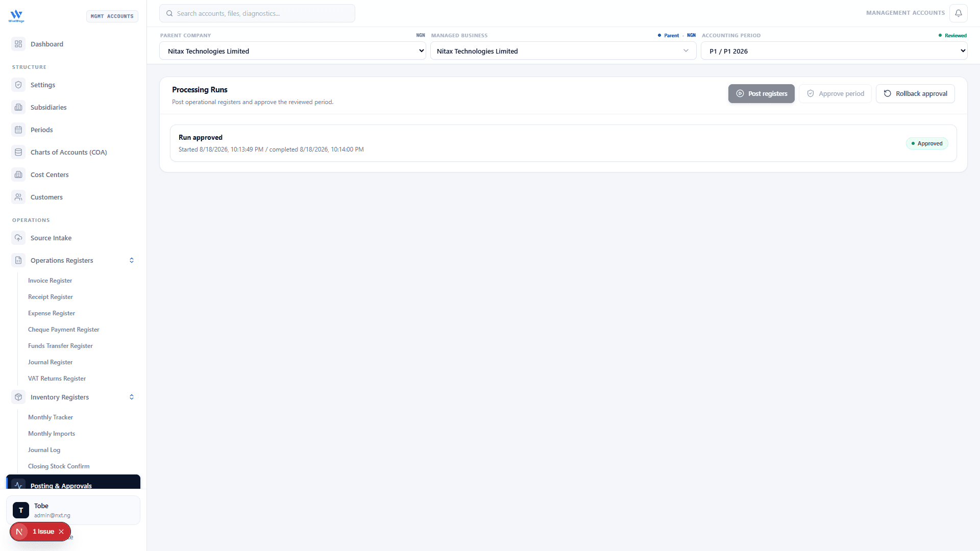The width and height of the screenshot is (980, 551).
Task: Click the Inventory Registers box icon
Action: [x=18, y=397]
